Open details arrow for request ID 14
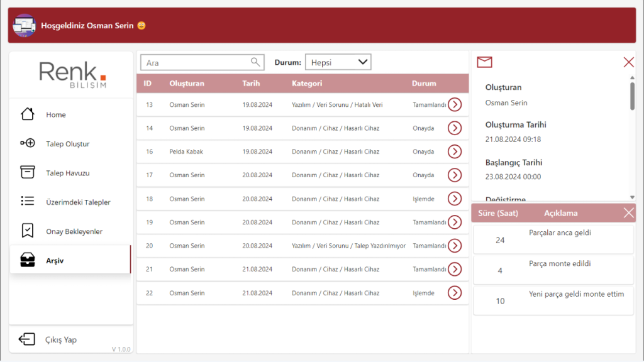Image resolution: width=644 pixels, height=362 pixels. point(455,128)
